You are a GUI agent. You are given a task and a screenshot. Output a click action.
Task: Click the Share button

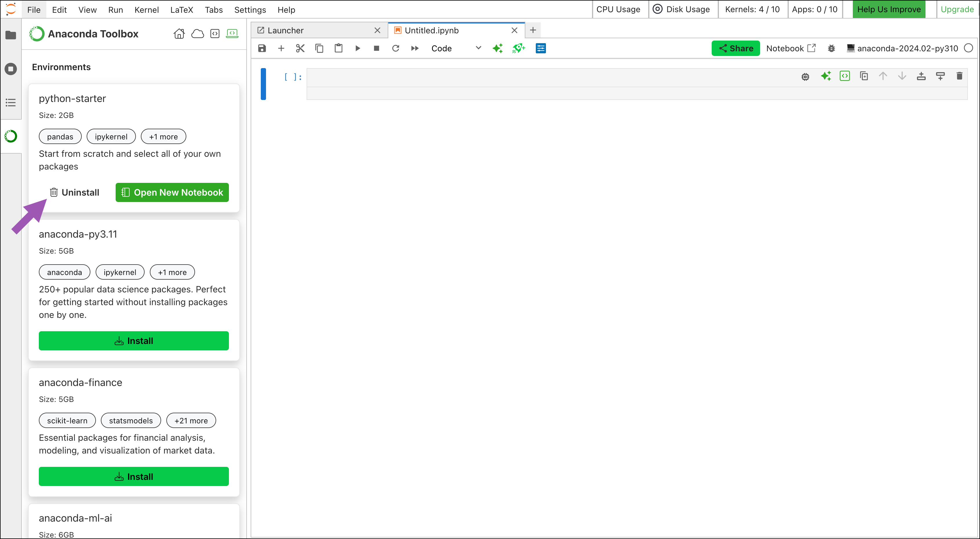(x=736, y=48)
